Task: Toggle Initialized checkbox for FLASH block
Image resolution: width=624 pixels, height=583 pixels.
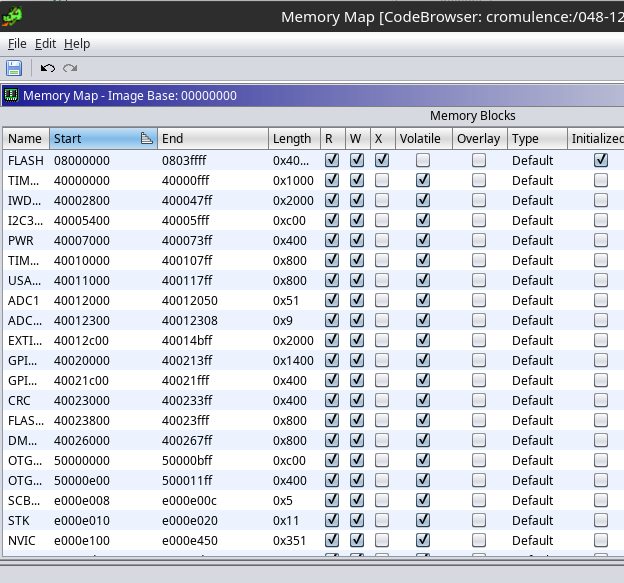Action: tap(601, 160)
